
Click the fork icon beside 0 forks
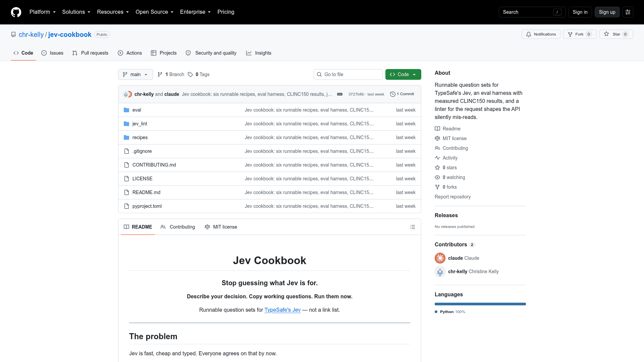[437, 187]
